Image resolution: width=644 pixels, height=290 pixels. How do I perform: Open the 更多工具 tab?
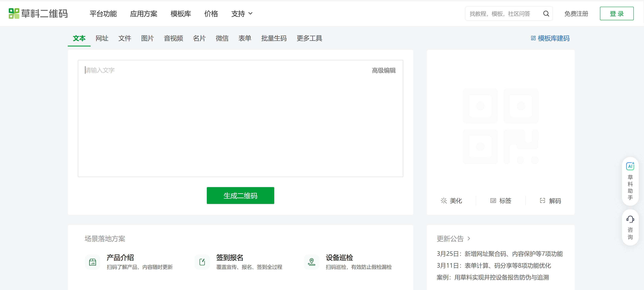(309, 38)
